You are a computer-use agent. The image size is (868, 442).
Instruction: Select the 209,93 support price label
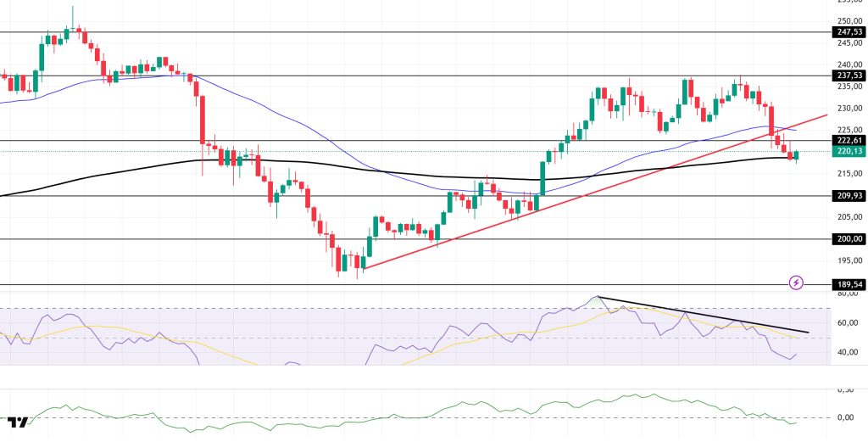pyautogui.click(x=848, y=196)
